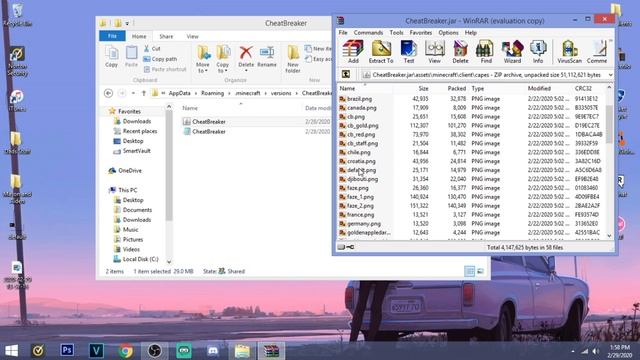Click the New folder icon in Explorer

pos(293,60)
